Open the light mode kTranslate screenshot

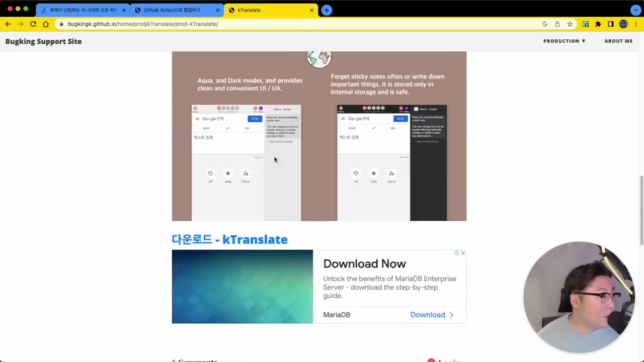click(246, 163)
